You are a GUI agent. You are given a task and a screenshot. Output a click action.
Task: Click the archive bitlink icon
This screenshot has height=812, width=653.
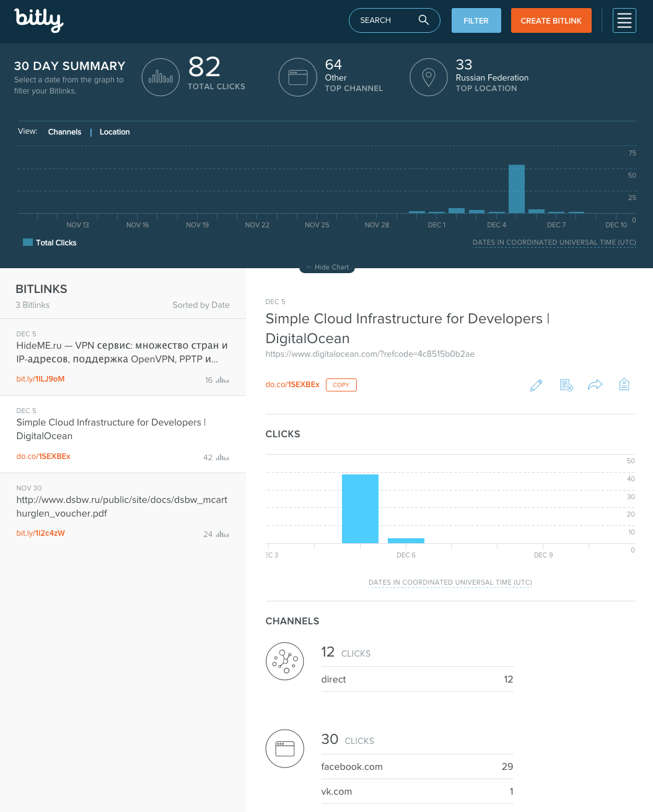point(566,385)
